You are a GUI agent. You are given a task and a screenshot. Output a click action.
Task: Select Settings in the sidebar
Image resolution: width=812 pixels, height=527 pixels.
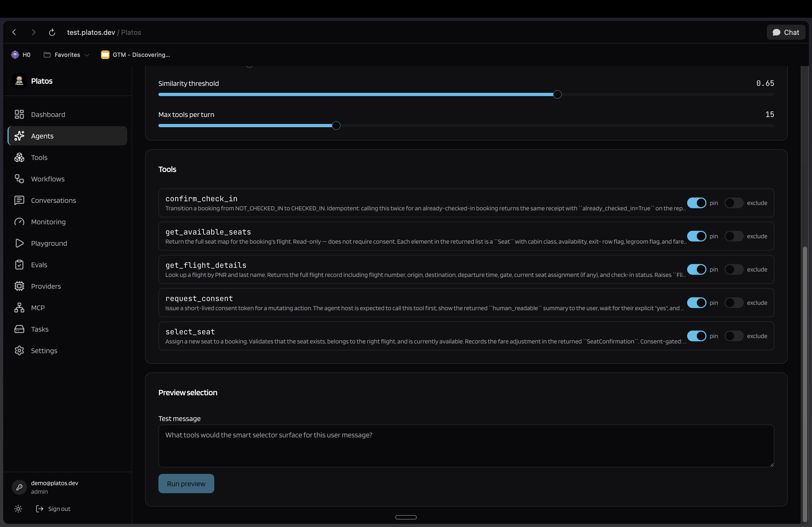click(x=44, y=351)
